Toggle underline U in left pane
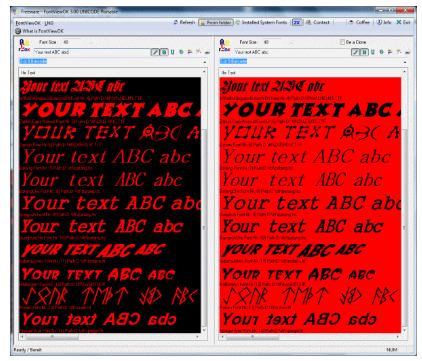The height and width of the screenshot is (361, 422). pyautogui.click(x=172, y=52)
